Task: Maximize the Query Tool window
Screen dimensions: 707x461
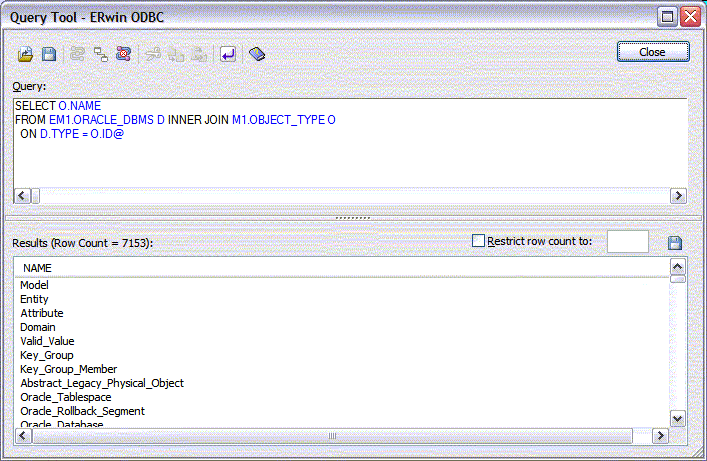Action: [x=667, y=17]
